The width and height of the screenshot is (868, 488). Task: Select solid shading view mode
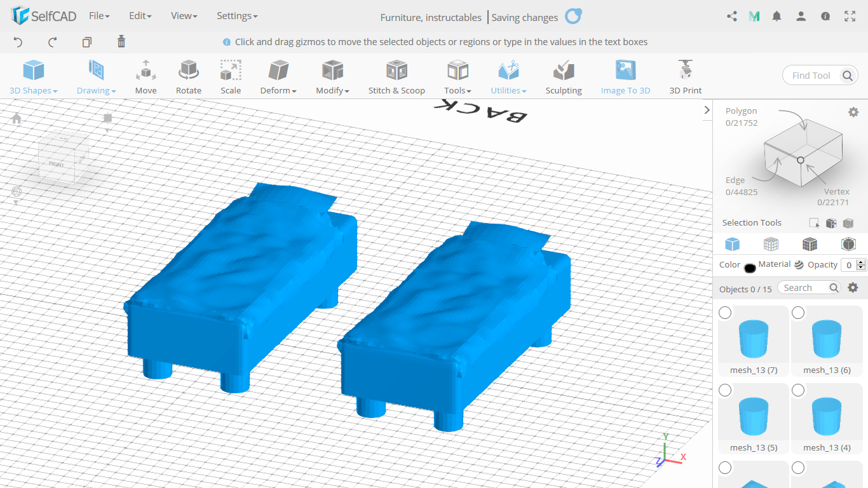pyautogui.click(x=733, y=244)
